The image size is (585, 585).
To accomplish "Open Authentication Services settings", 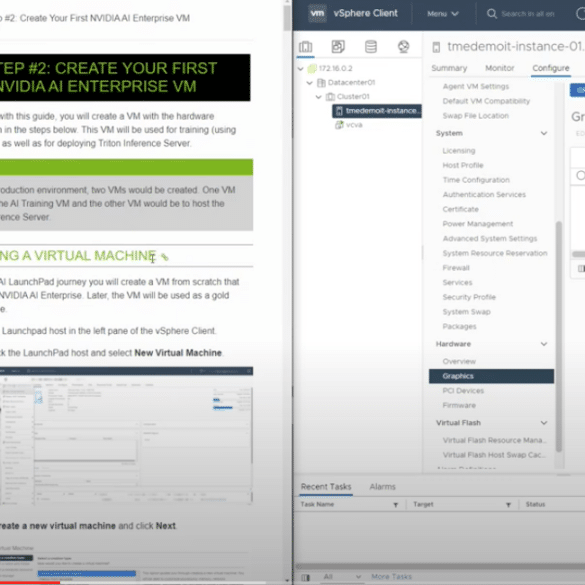I will [484, 194].
